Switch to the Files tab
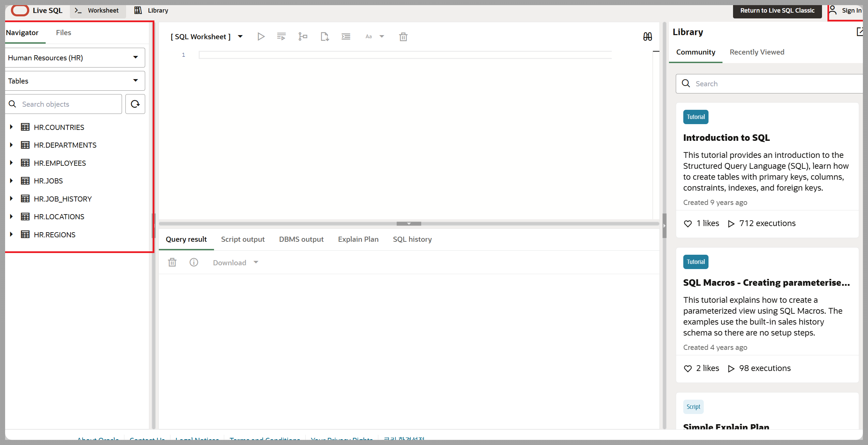Image resolution: width=868 pixels, height=445 pixels. (x=63, y=33)
